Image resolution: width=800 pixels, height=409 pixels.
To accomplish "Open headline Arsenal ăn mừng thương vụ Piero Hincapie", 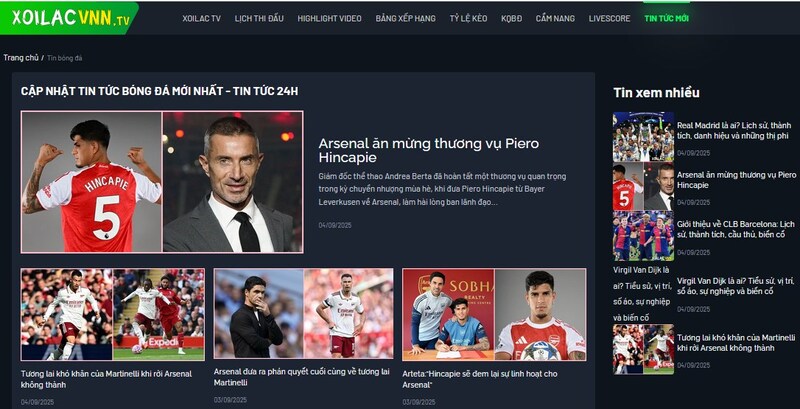I will 429,150.
